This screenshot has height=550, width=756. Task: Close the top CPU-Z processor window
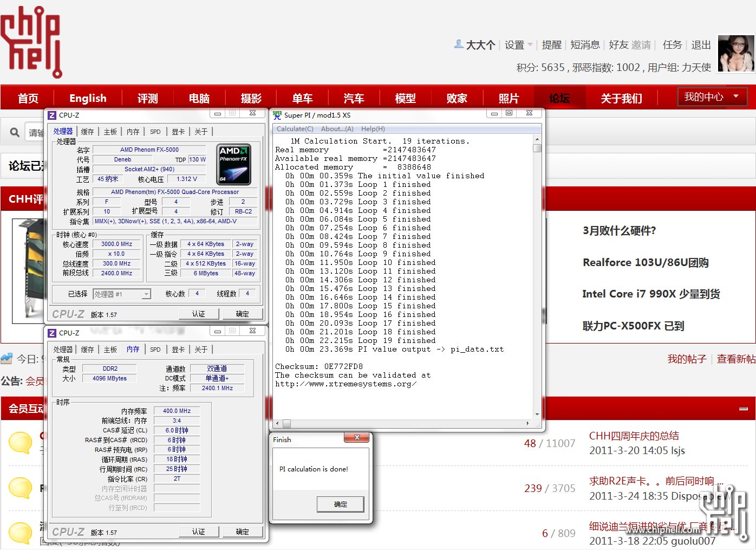pyautogui.click(x=252, y=113)
